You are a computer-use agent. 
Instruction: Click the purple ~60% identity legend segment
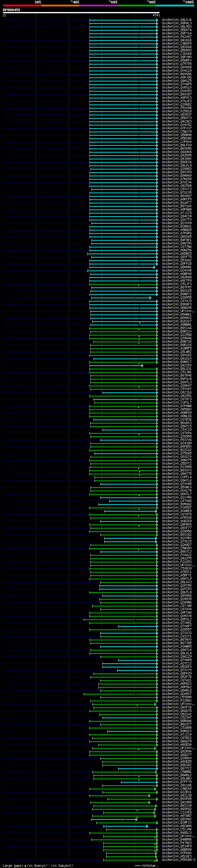pyautogui.click(x=98, y=6)
